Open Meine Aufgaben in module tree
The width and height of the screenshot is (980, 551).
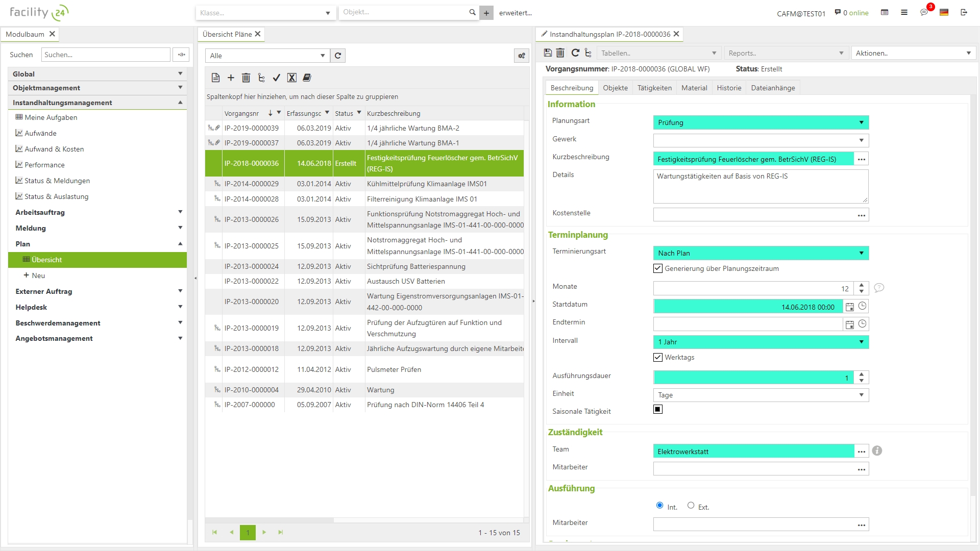pyautogui.click(x=51, y=117)
